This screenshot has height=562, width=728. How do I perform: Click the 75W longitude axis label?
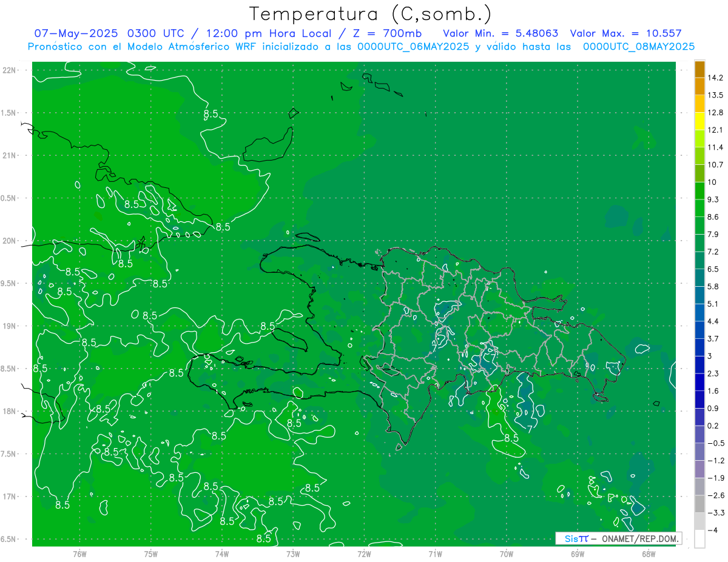coord(151,554)
